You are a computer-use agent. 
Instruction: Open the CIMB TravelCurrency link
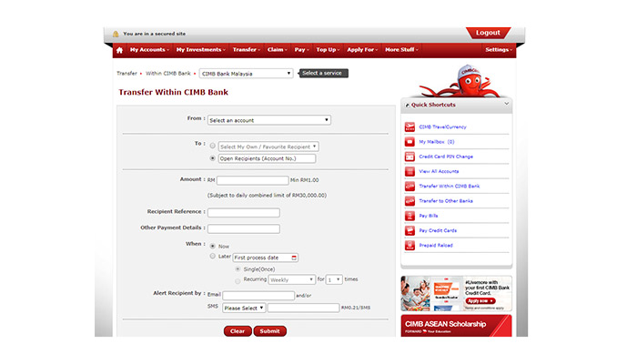pyautogui.click(x=442, y=127)
